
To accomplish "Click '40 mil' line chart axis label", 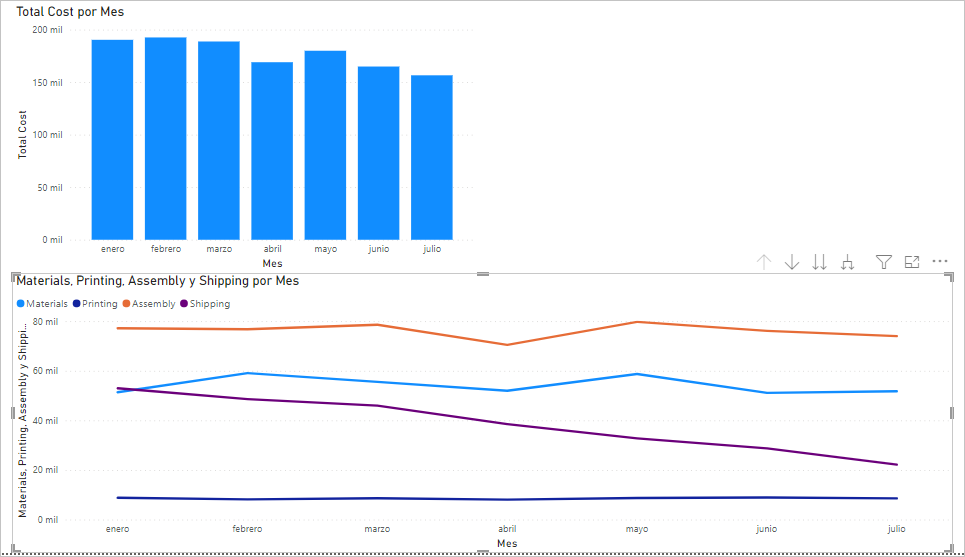I will [46, 420].
